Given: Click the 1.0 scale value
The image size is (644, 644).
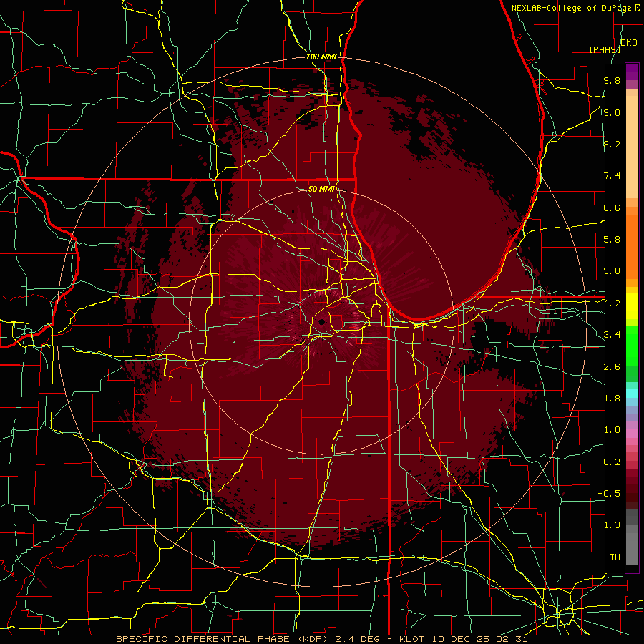Looking at the screenshot, I should tap(612, 431).
